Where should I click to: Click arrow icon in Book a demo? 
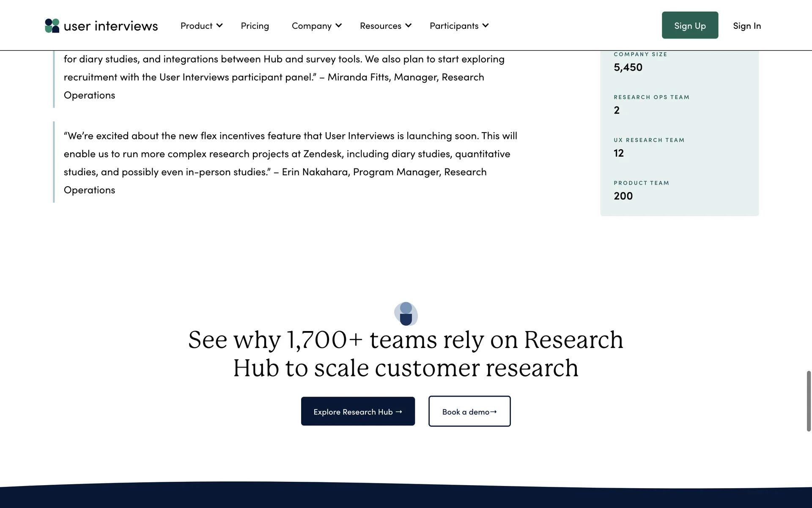click(x=494, y=411)
